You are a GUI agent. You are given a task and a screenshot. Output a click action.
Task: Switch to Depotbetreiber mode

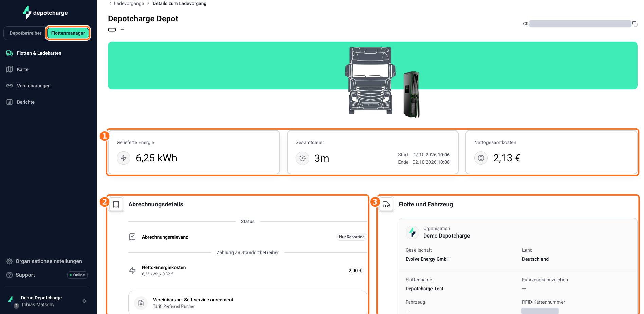pyautogui.click(x=25, y=33)
